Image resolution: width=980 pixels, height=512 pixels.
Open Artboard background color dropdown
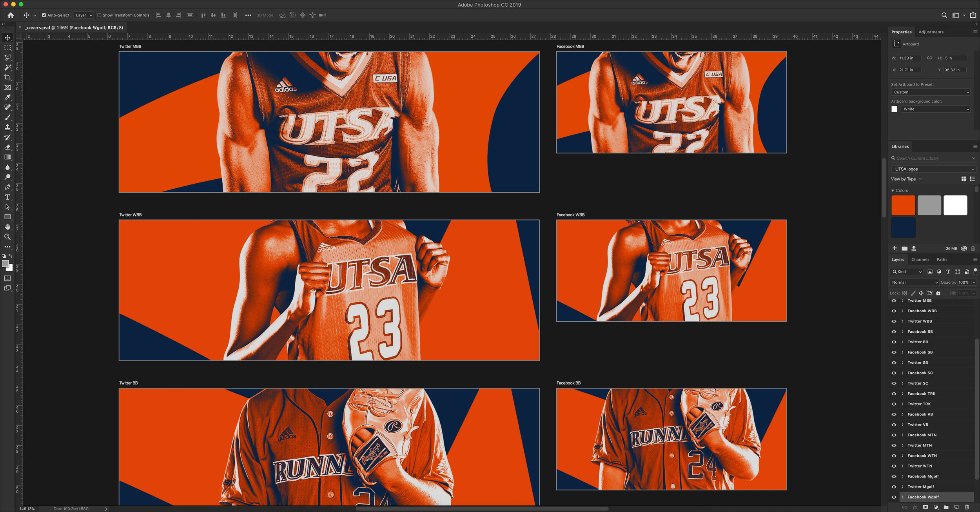[x=935, y=109]
